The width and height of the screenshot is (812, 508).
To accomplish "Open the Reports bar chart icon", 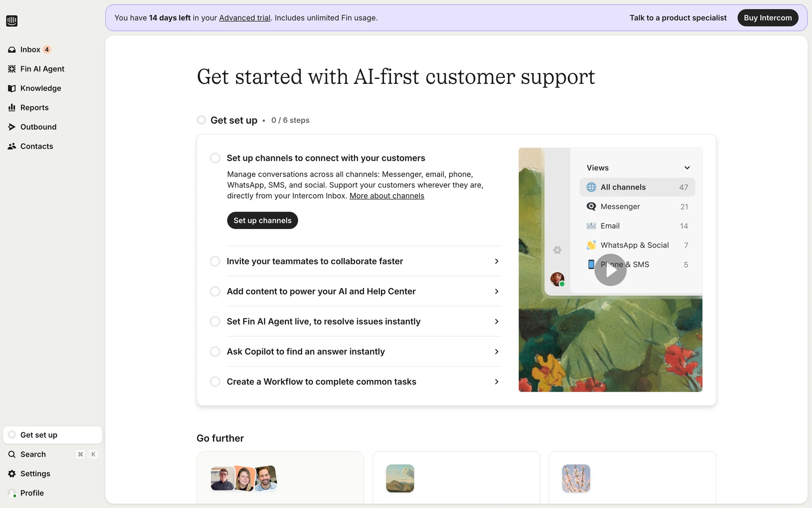I will pyautogui.click(x=12, y=108).
